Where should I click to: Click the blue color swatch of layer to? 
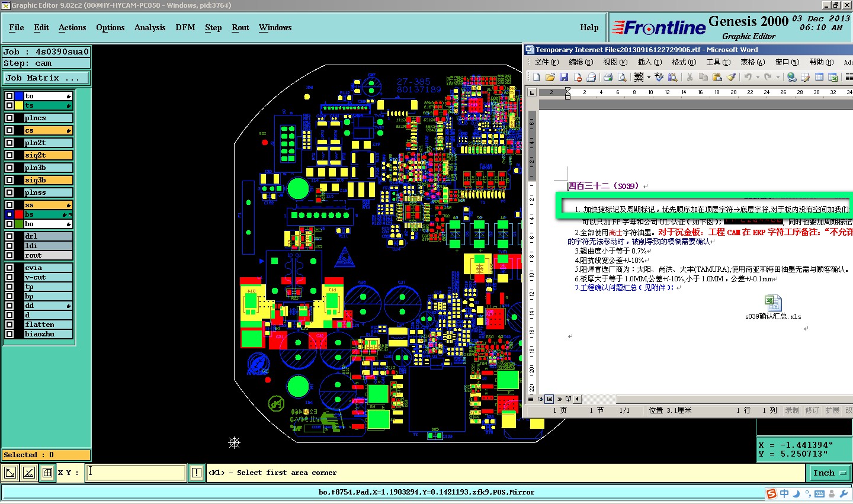(19, 96)
